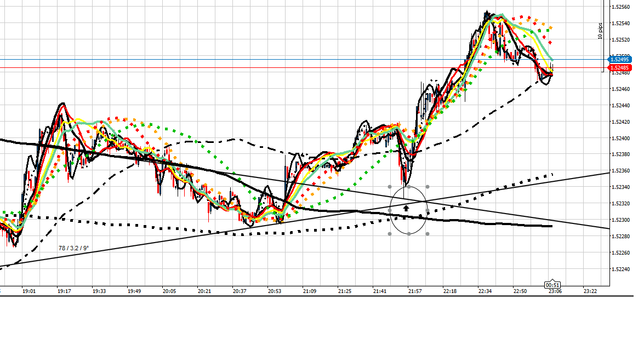This screenshot has width=644, height=362.
Task: Click the ellipse's top-left corner handle
Action: [390, 187]
